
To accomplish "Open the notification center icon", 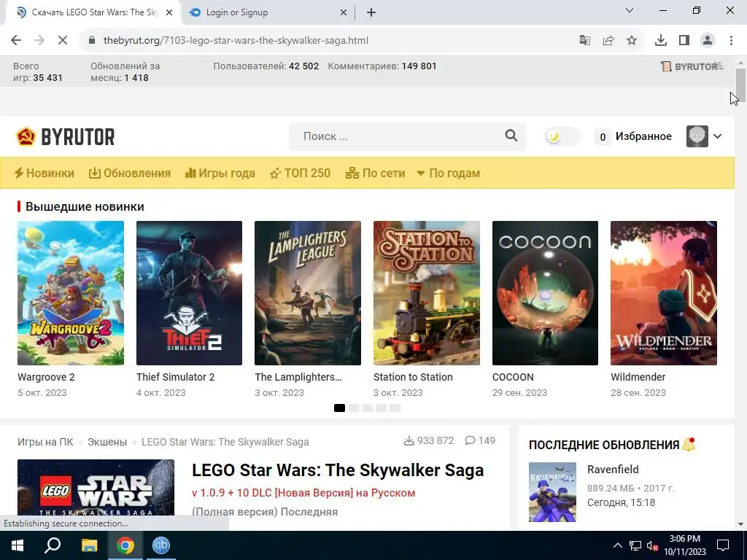I will coord(723,545).
